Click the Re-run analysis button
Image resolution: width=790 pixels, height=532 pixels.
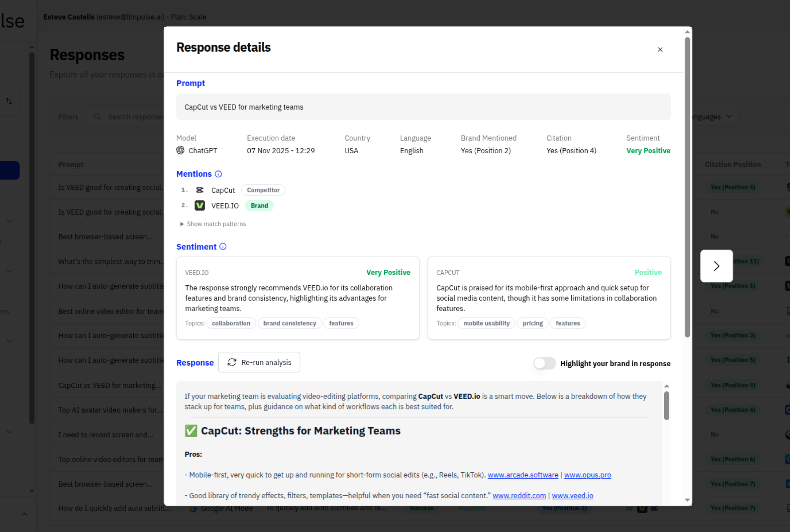pyautogui.click(x=259, y=362)
